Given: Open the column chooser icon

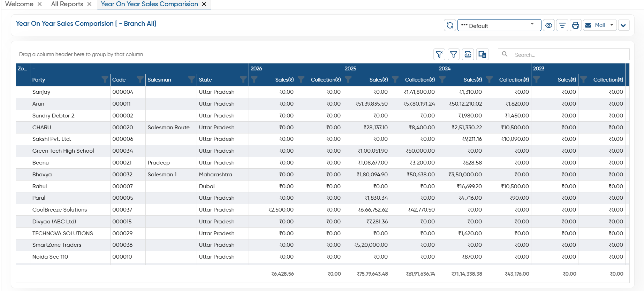Looking at the screenshot, I should pos(482,54).
